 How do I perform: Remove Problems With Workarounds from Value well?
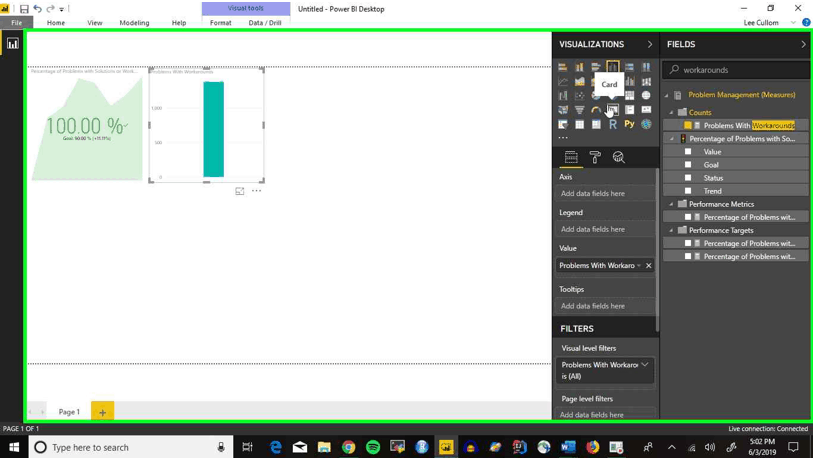tap(648, 265)
